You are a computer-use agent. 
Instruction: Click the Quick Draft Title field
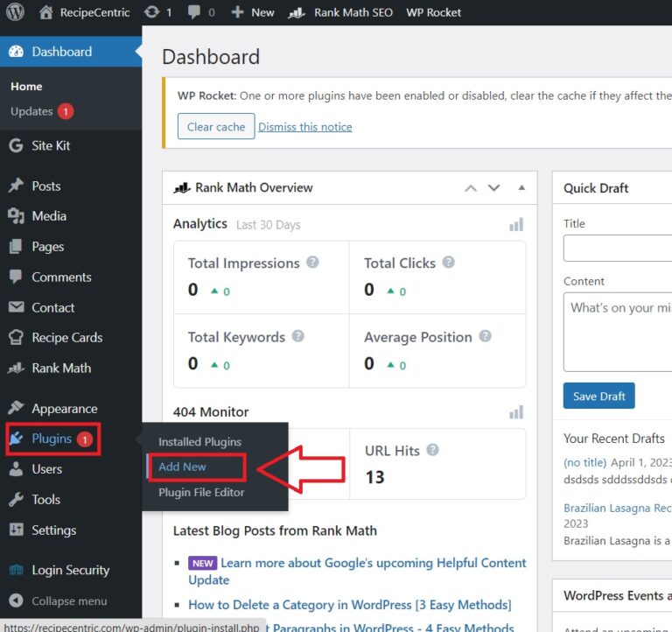coord(617,249)
